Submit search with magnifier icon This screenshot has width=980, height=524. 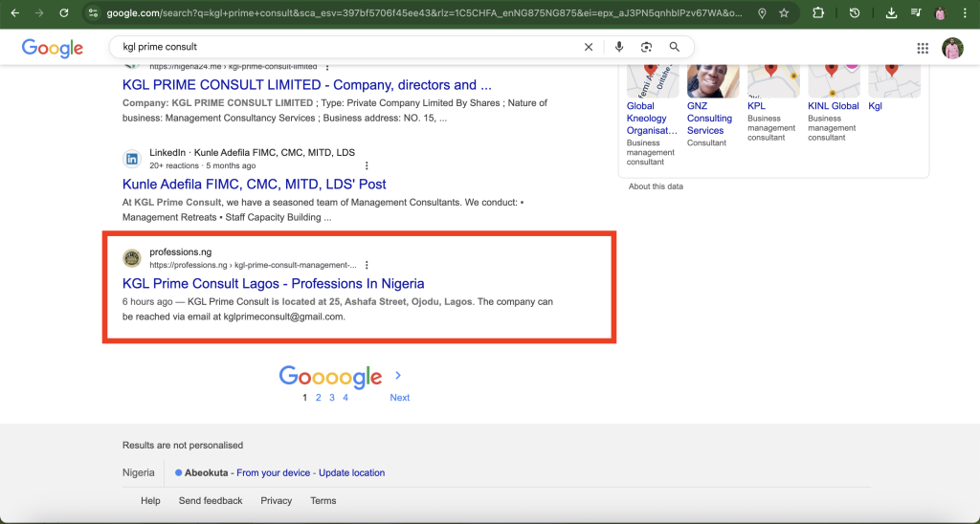click(x=675, y=47)
